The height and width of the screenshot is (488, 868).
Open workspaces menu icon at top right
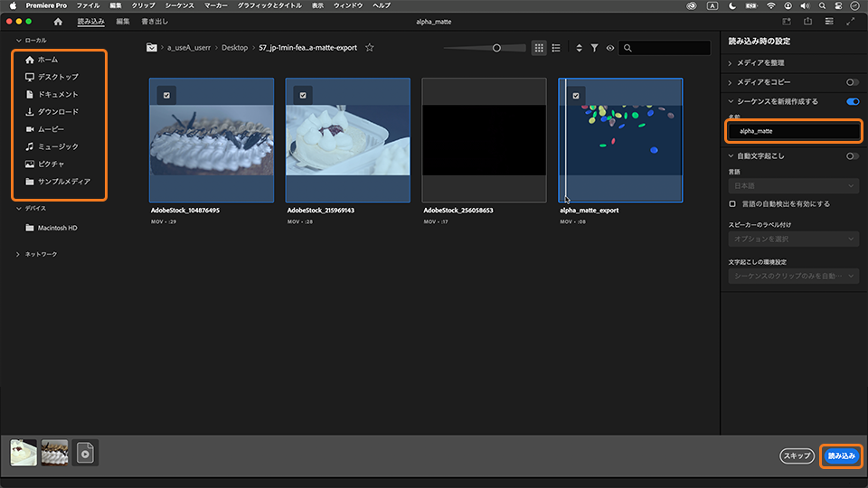click(x=829, y=22)
